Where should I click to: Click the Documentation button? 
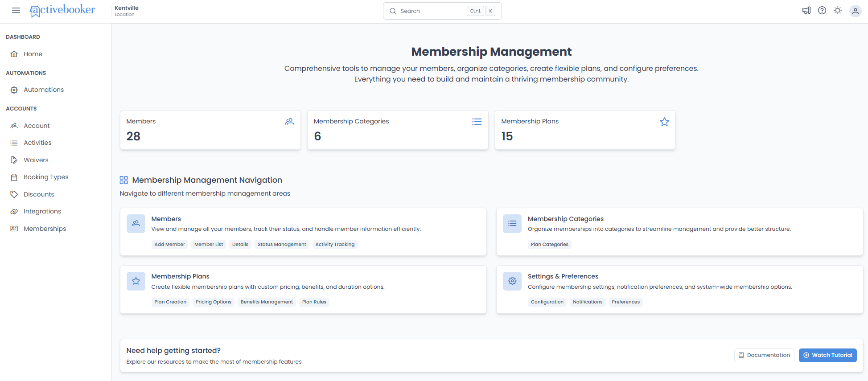coord(764,355)
